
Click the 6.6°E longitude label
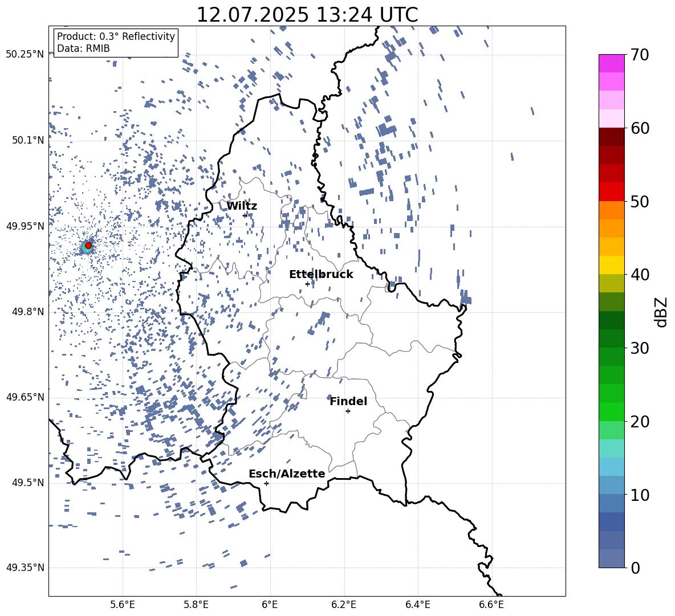pyautogui.click(x=491, y=605)
